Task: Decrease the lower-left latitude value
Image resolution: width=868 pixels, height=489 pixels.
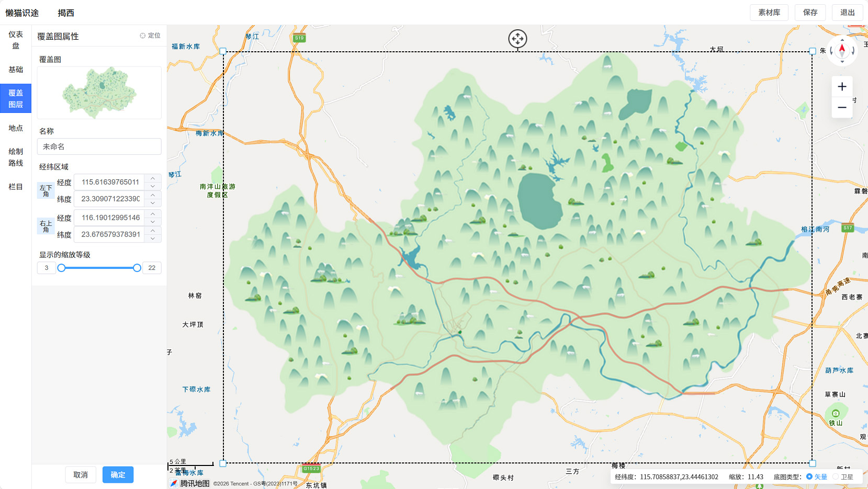Action: (153, 203)
